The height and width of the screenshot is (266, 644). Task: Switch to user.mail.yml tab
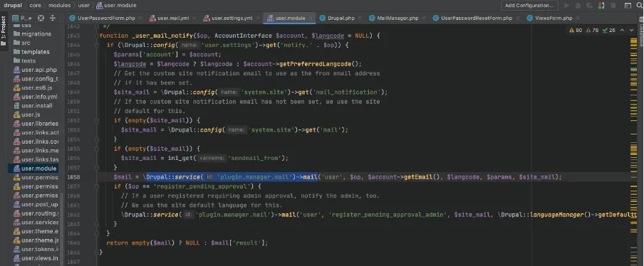pyautogui.click(x=169, y=18)
